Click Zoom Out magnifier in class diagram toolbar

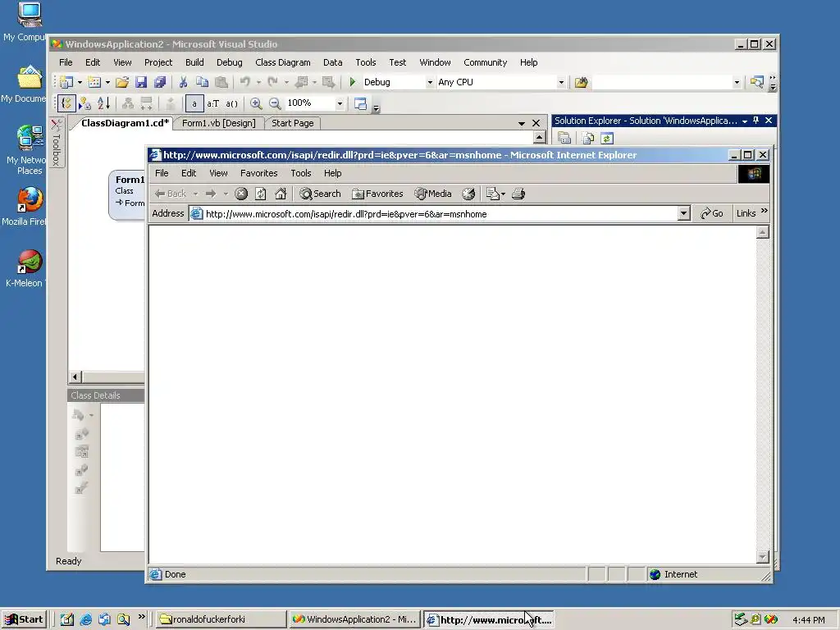[x=275, y=103]
